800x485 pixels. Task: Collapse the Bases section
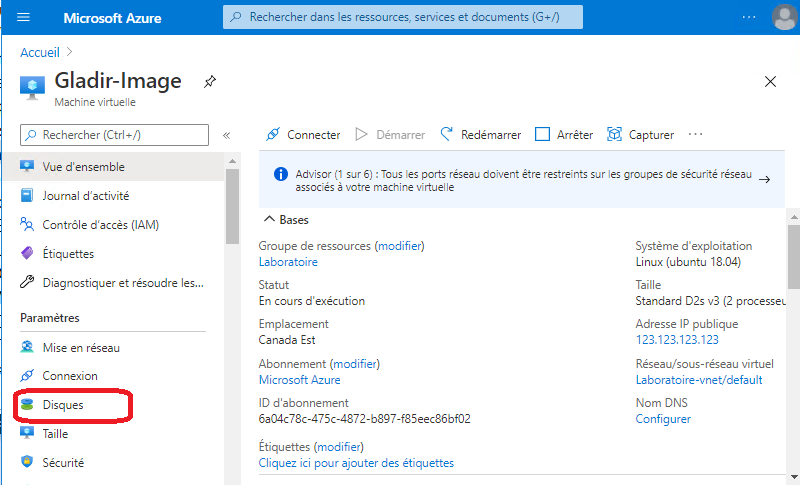click(268, 219)
